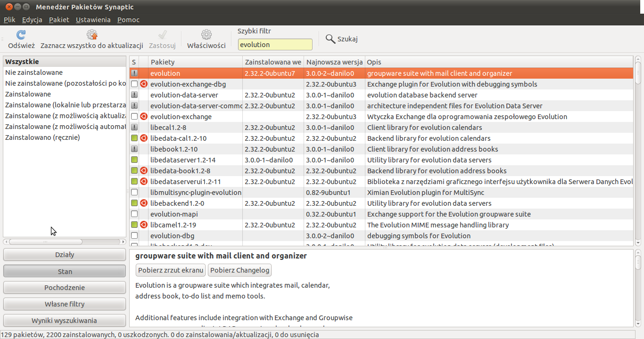Select Zainstalowane (lokalnie lub przestarzałe) filter

click(65, 105)
